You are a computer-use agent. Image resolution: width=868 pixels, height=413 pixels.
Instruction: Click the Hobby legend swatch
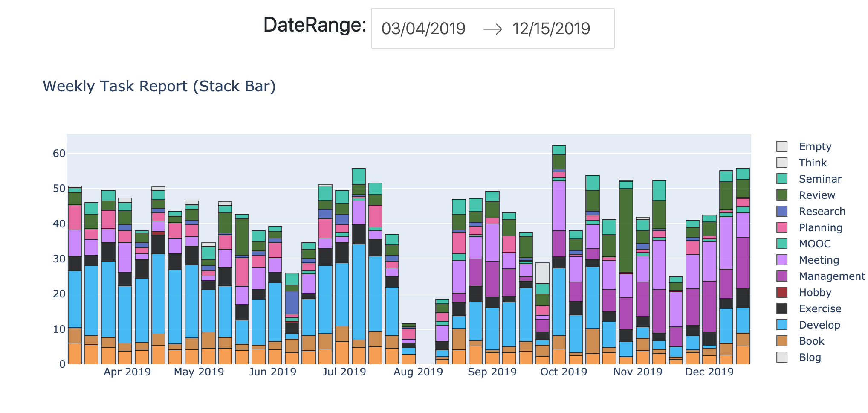pos(782,292)
